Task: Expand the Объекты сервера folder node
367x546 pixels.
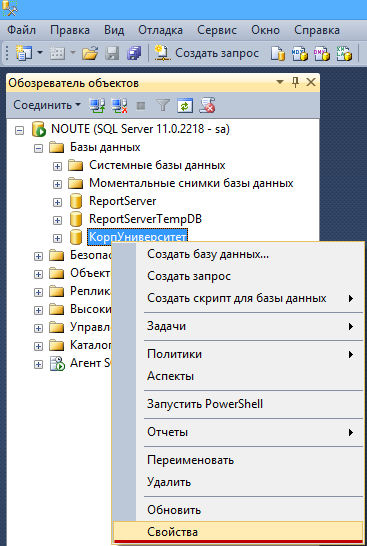Action: coord(38,274)
